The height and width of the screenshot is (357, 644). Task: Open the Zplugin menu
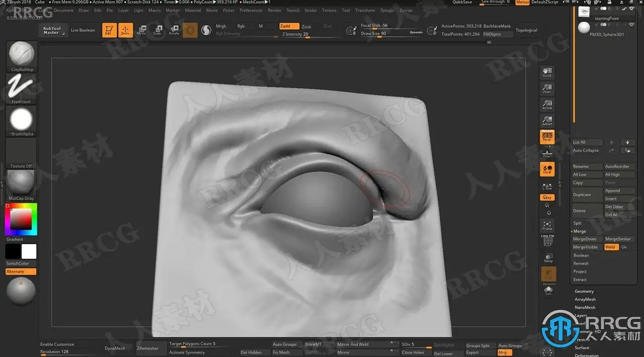tap(387, 10)
